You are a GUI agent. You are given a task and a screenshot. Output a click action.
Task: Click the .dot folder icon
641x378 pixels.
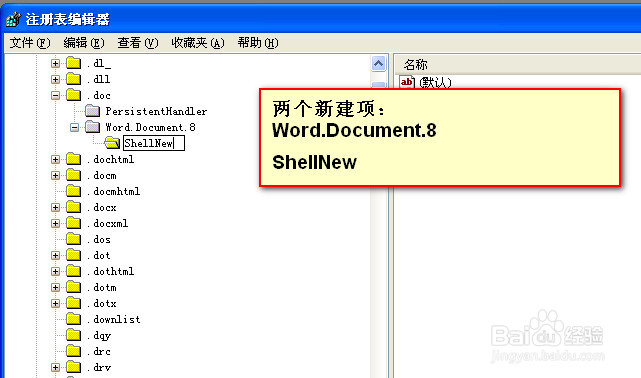pyautogui.click(x=74, y=255)
